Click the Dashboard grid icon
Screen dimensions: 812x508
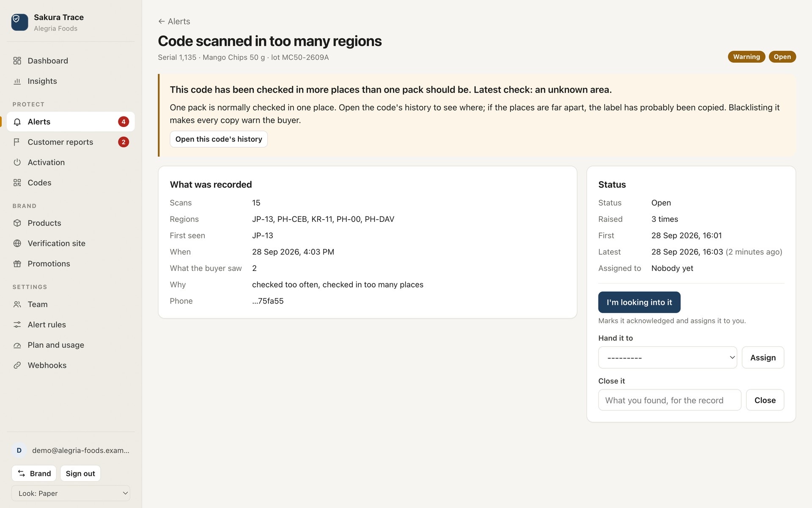click(17, 61)
